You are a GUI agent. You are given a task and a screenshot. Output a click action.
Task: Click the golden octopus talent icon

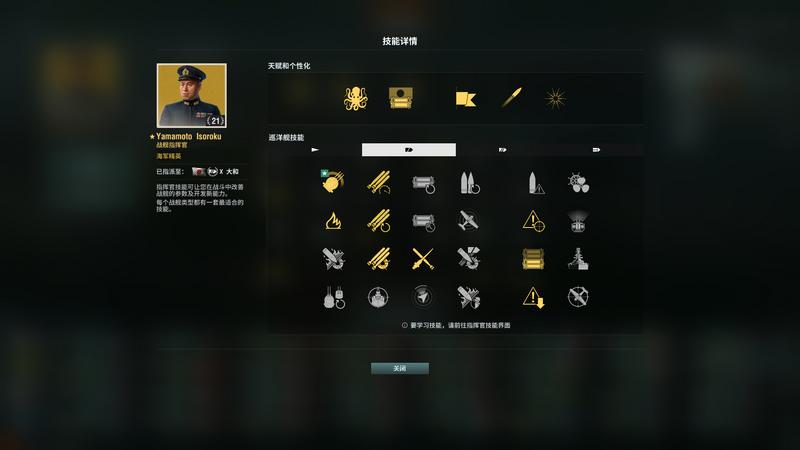point(355,98)
